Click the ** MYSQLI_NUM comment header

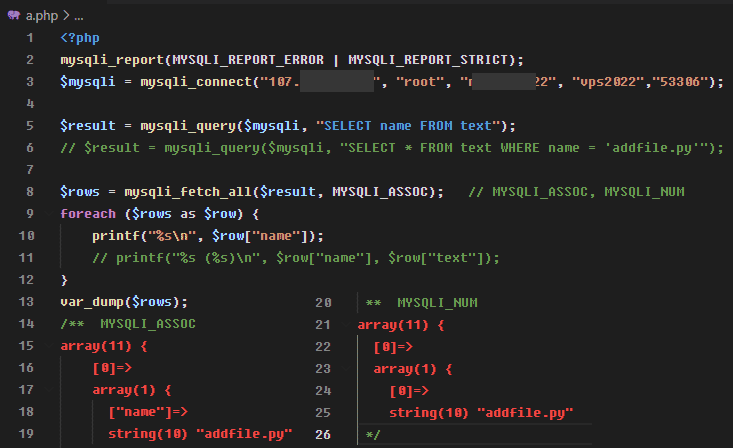tap(421, 303)
